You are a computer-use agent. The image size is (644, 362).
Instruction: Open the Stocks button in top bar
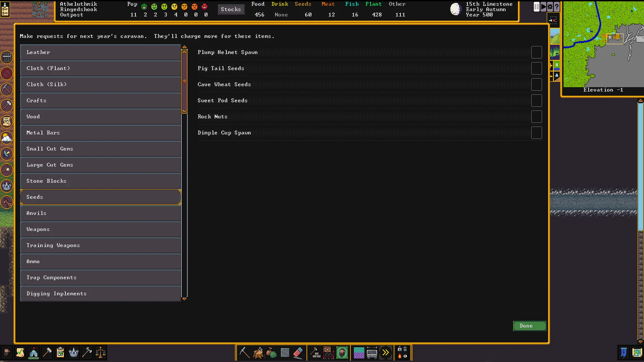click(231, 9)
